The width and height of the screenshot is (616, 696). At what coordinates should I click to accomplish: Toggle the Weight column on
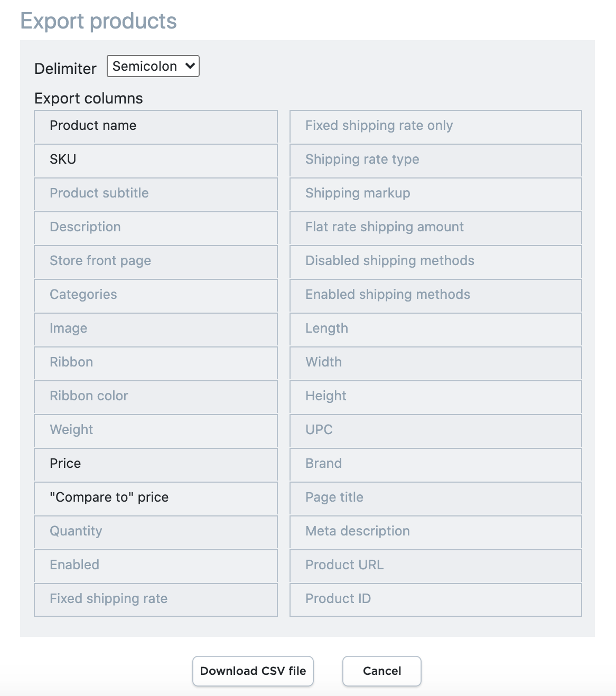(x=156, y=430)
